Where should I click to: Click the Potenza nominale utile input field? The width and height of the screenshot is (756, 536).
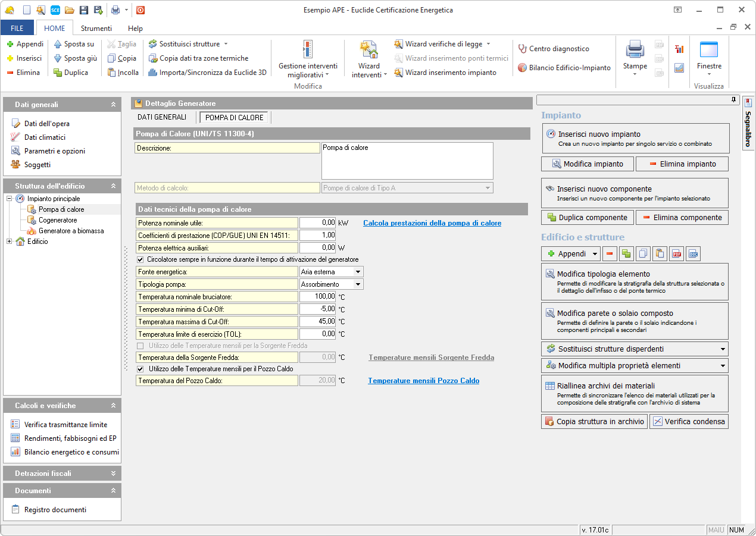coord(318,223)
